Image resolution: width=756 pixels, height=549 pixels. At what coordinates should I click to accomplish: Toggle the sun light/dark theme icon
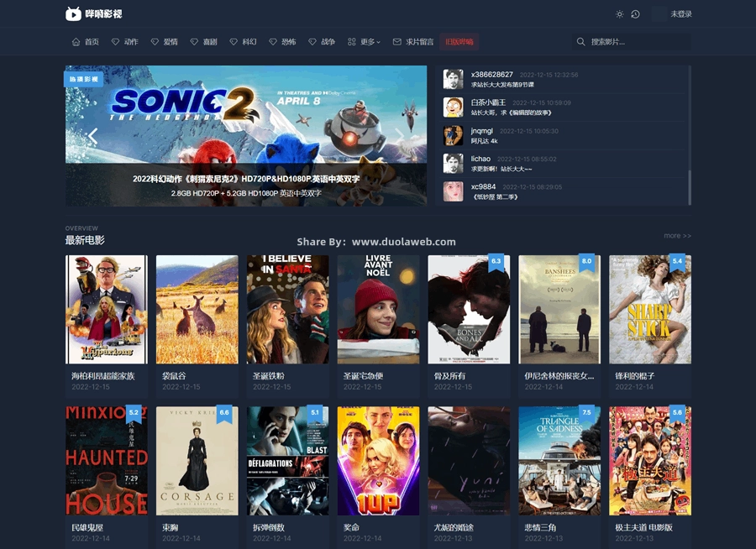tap(620, 14)
